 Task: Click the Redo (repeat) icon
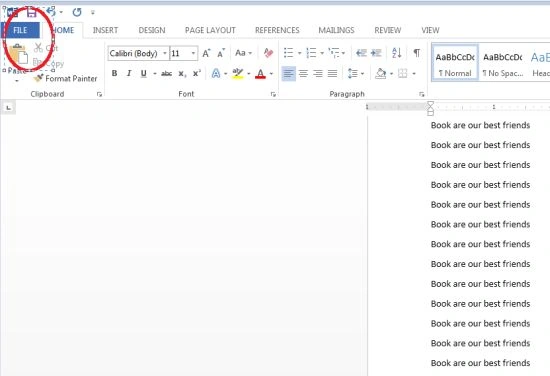tap(77, 12)
